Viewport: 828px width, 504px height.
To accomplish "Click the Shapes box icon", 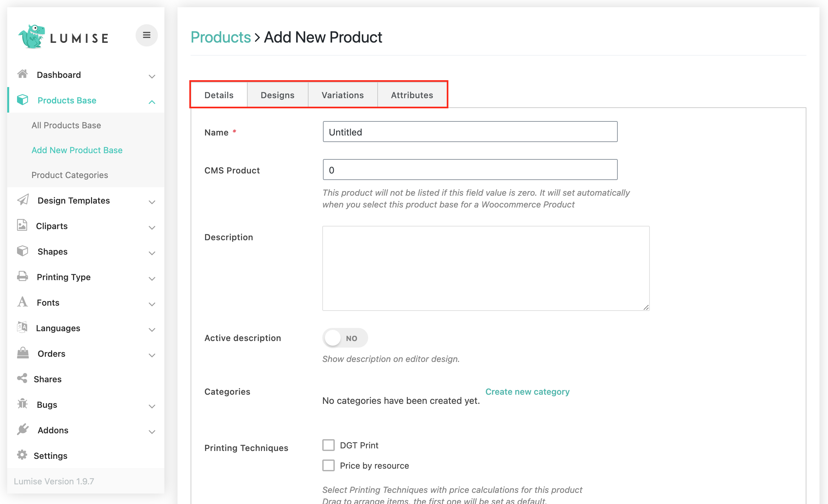I will click(23, 251).
